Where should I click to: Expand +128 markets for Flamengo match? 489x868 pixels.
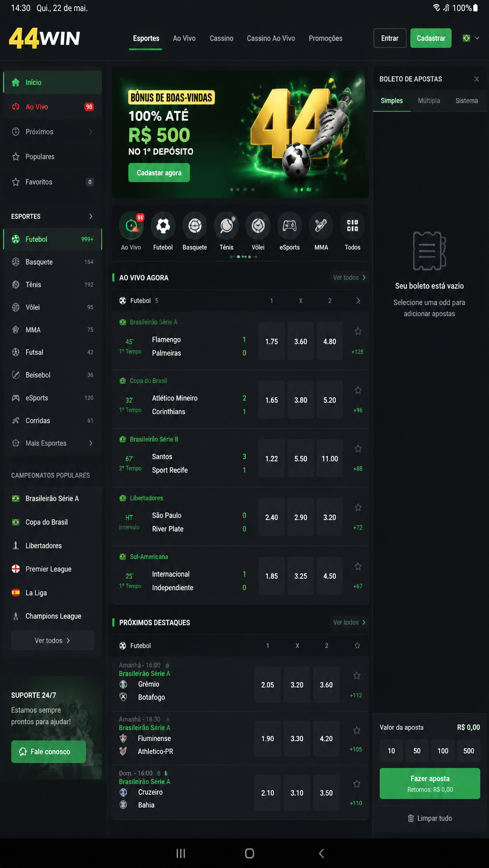358,352
